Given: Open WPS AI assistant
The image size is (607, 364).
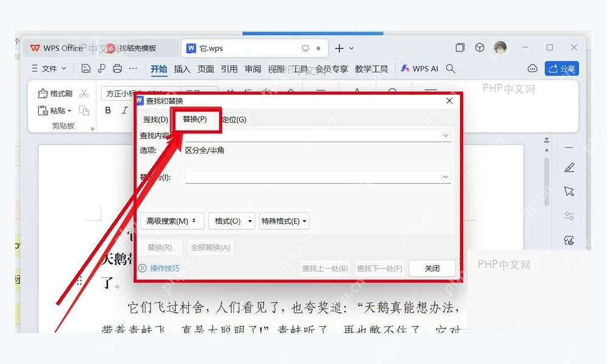Looking at the screenshot, I should pyautogui.click(x=419, y=69).
